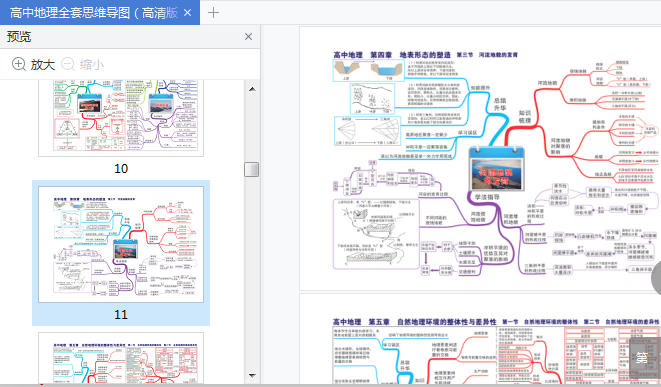Viewport: 661px width, 387px height.
Task: Close the 高中地理全套思维导图 tab
Action: 188,13
